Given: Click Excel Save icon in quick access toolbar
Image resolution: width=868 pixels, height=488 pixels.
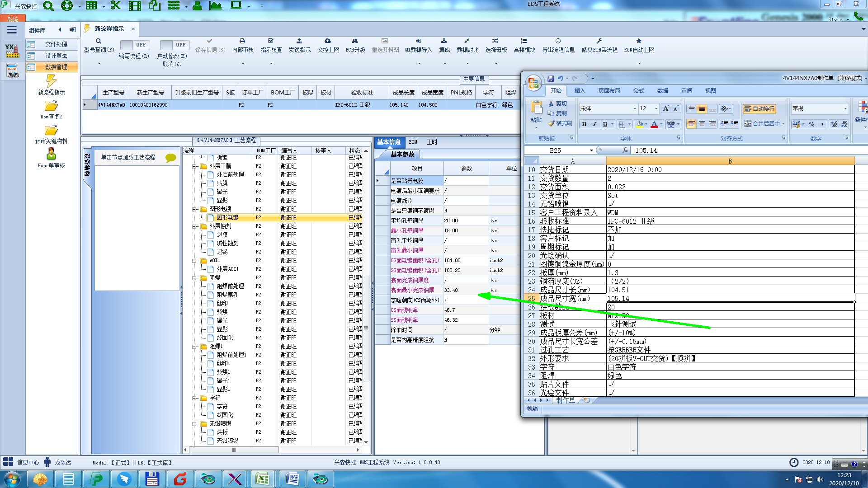Looking at the screenshot, I should click(x=551, y=78).
